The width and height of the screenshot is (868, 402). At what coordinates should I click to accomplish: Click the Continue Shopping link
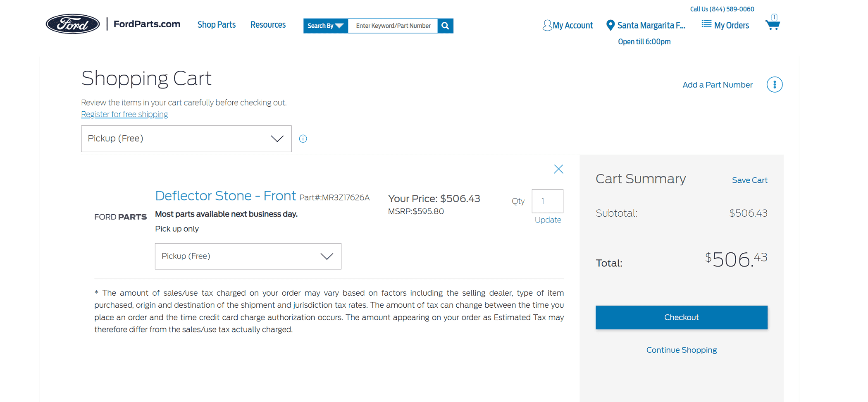pyautogui.click(x=681, y=350)
